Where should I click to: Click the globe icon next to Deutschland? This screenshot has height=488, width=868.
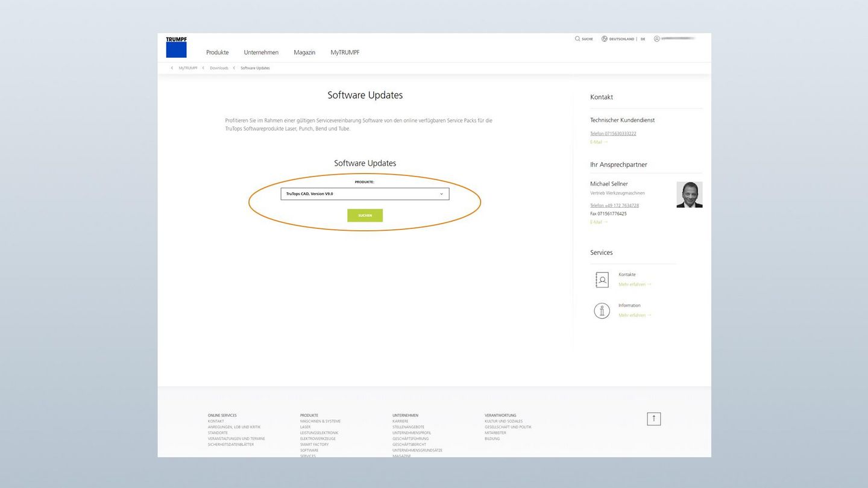tap(604, 39)
